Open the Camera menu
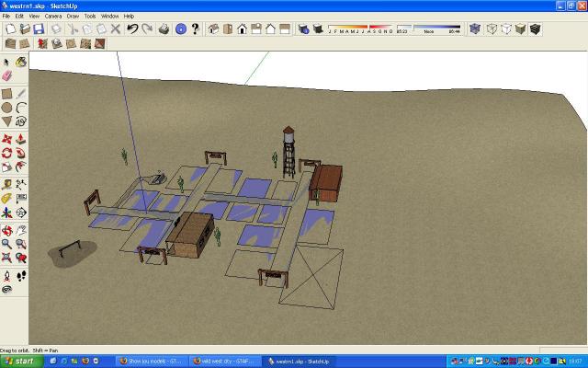Screen dimensions: 588x368 pos(53,16)
